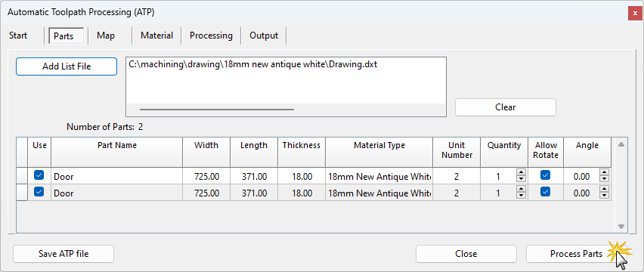
Task: Select the second Door row via row header
Action: [22, 193]
